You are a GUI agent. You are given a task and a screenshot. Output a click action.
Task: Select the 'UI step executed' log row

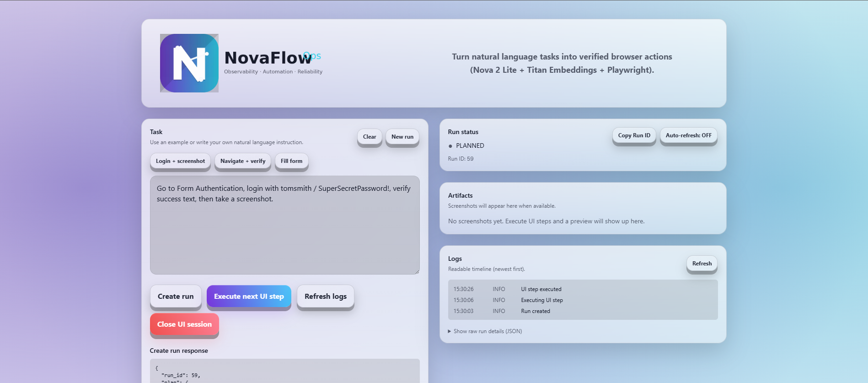[x=583, y=289]
